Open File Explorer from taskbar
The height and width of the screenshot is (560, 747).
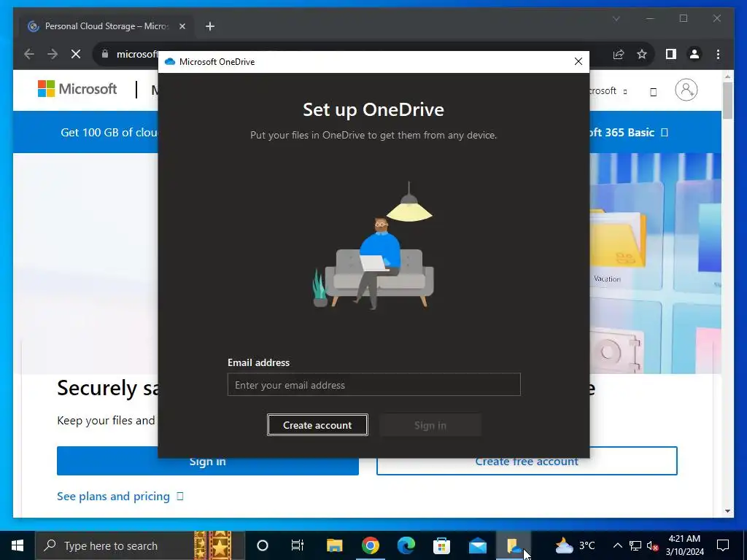(x=334, y=545)
